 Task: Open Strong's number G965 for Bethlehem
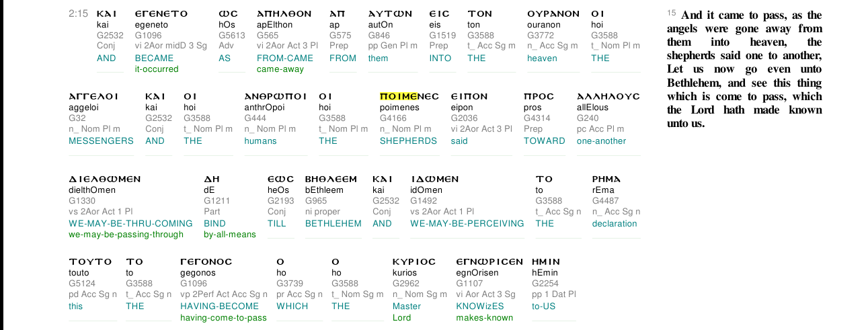(x=316, y=201)
